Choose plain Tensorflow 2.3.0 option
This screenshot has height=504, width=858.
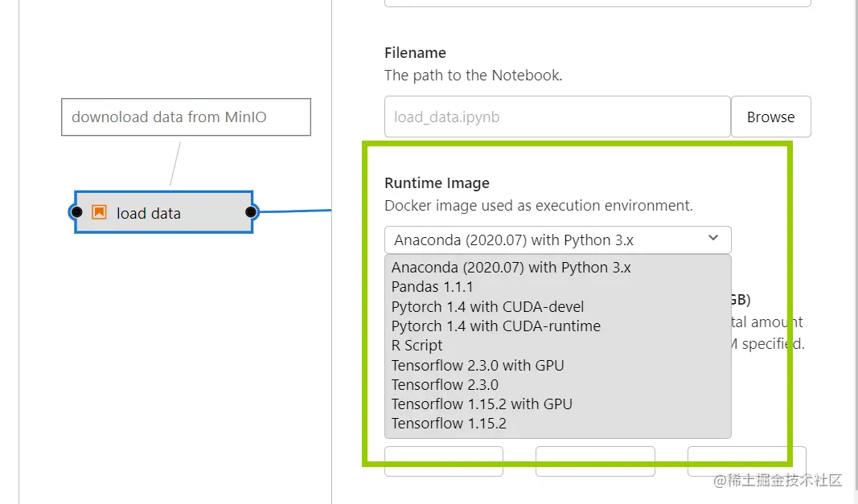click(x=445, y=384)
